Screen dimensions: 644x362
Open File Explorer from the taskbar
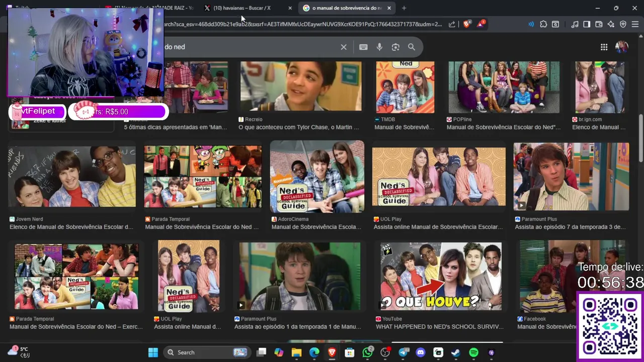click(x=296, y=352)
